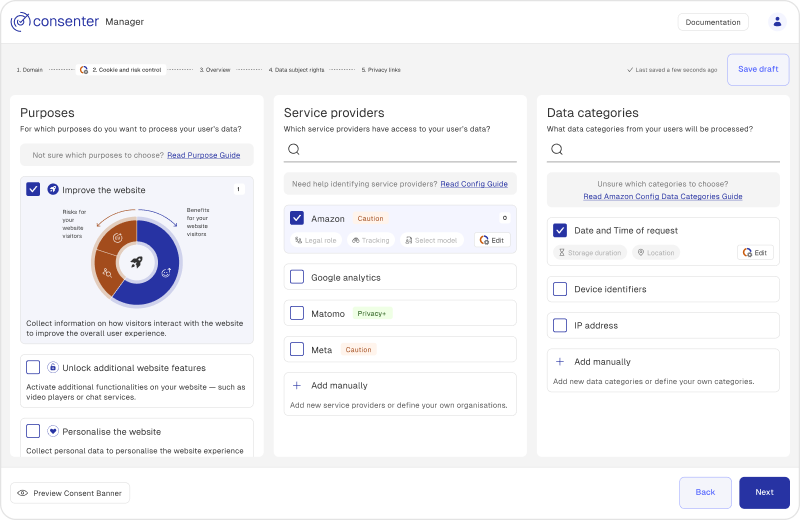Open Read Amazon Config Data Categories Guide
This screenshot has width=800, height=520.
pyautogui.click(x=663, y=196)
